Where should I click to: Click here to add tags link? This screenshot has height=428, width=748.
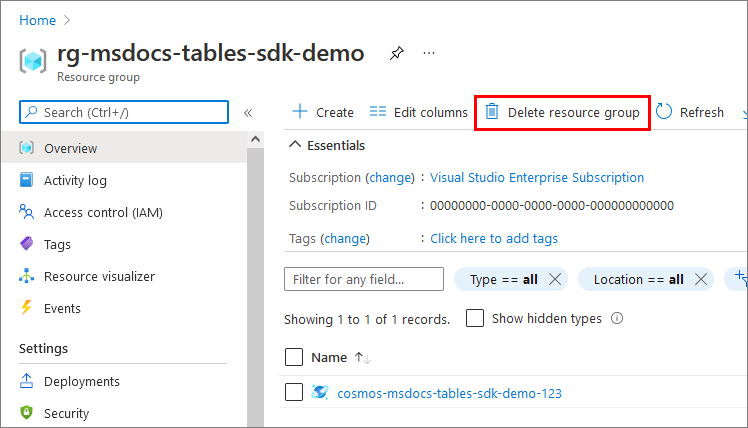click(x=494, y=239)
